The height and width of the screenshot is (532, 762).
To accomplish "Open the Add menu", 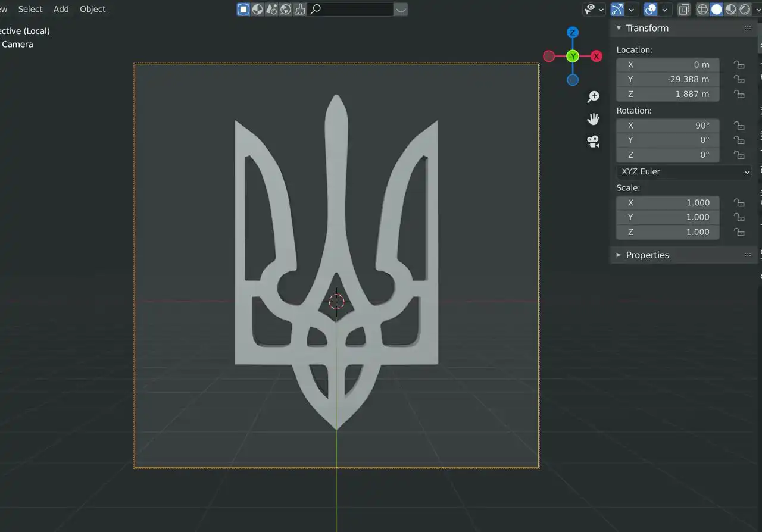I will 61,9.
